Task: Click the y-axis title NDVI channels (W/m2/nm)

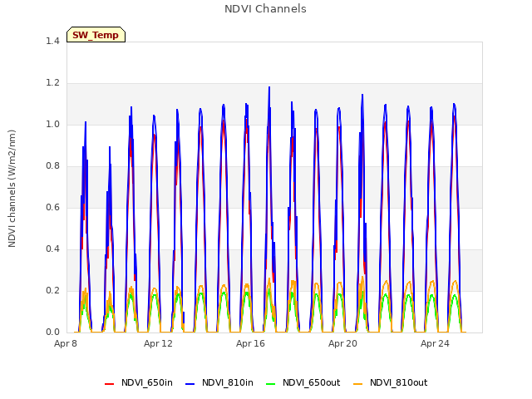Action: point(12,189)
